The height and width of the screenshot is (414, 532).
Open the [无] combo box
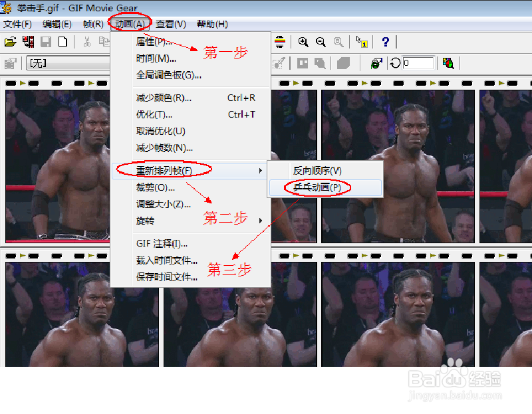pos(68,63)
